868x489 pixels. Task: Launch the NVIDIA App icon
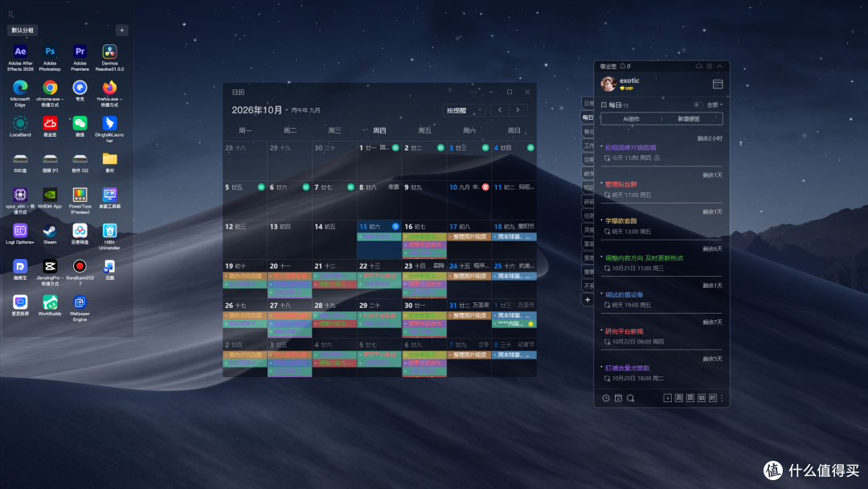pos(50,195)
